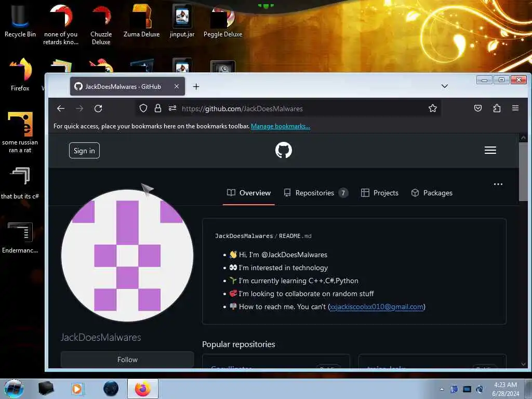Select the Chuzzle Deluxe desktop icon
The width and height of the screenshot is (532, 399).
click(101, 24)
